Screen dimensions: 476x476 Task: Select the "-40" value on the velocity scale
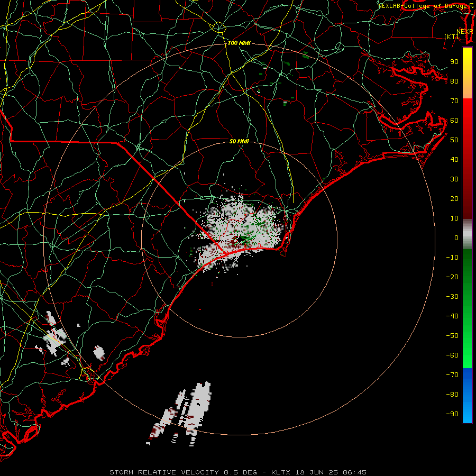pos(452,316)
